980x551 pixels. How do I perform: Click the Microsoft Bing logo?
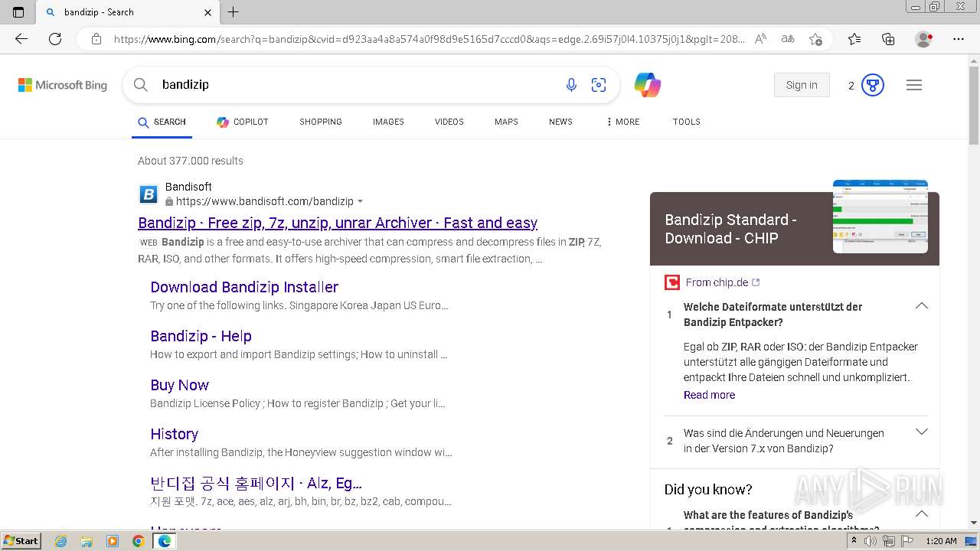tap(63, 85)
